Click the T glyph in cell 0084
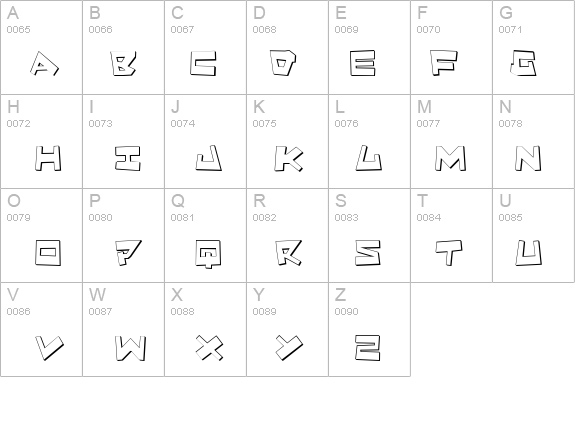The image size is (575, 421). (x=449, y=253)
